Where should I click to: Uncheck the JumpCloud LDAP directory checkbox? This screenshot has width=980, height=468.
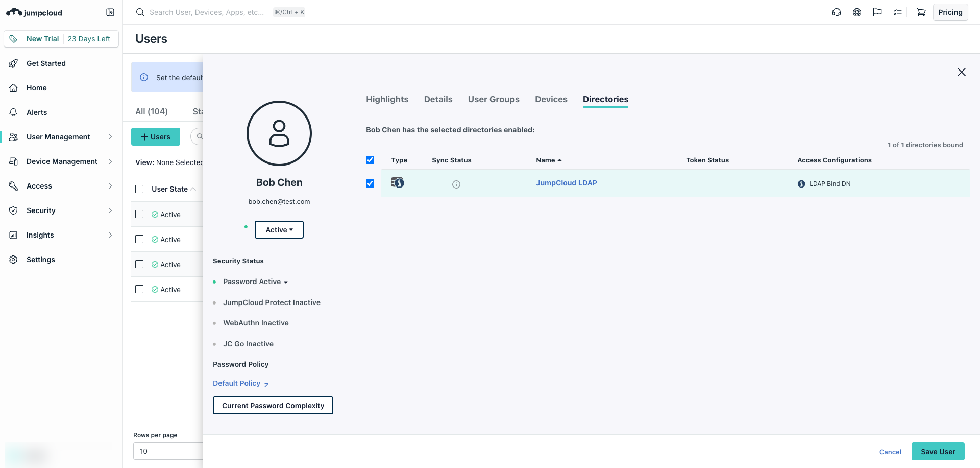coord(370,183)
